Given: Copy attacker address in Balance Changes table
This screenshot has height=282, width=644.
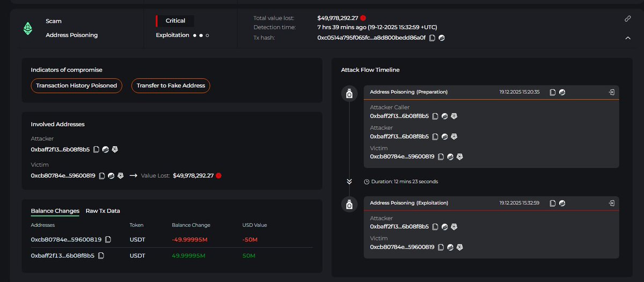Looking at the screenshot, I should point(101,256).
